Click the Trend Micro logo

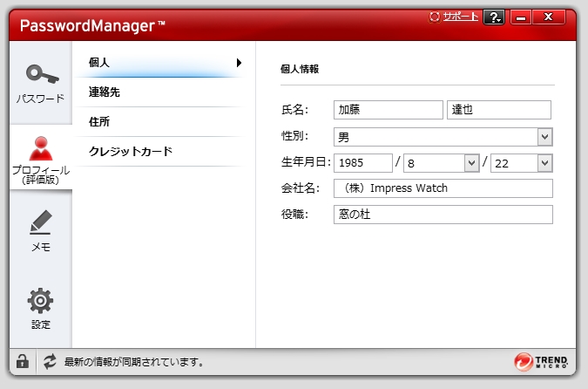540,362
